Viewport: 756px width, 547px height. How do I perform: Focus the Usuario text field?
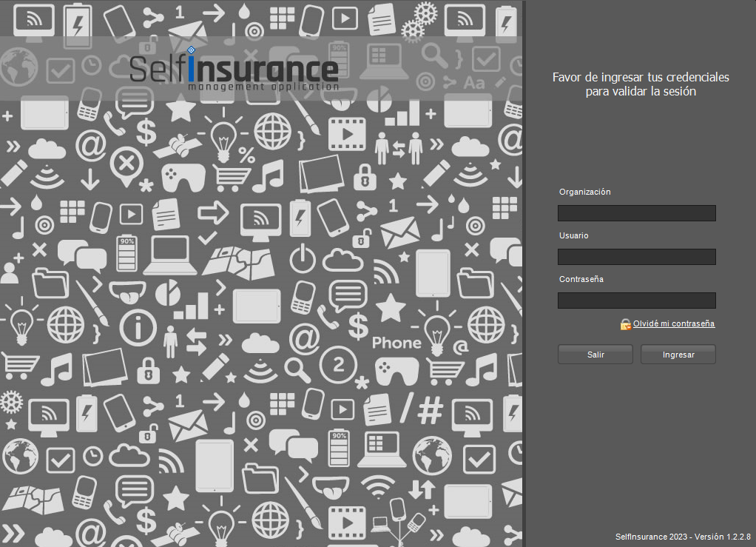636,257
